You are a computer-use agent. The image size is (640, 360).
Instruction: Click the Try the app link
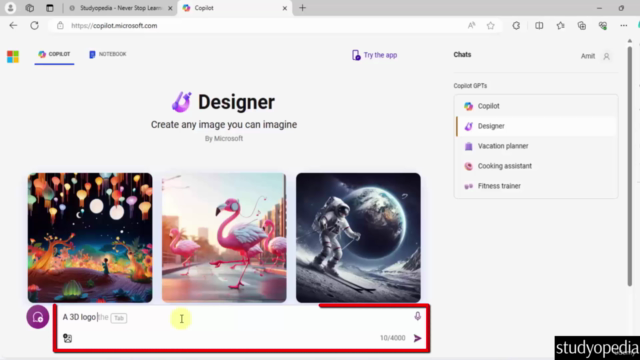(x=374, y=55)
